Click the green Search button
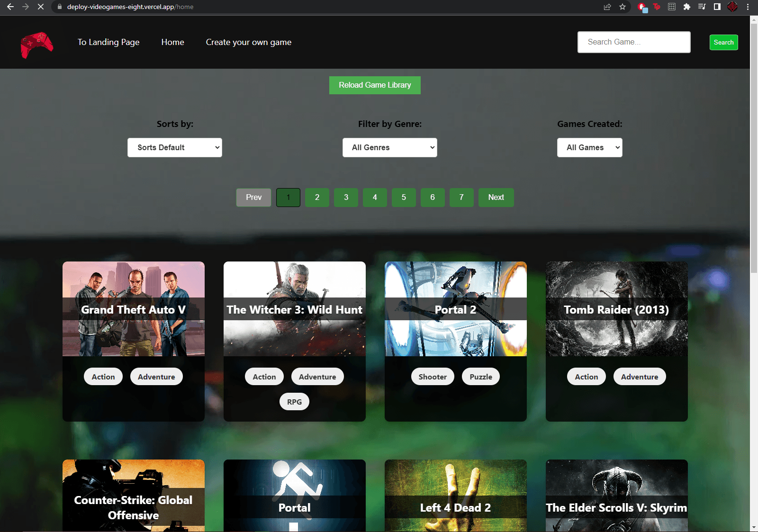Image resolution: width=758 pixels, height=532 pixels. tap(724, 42)
